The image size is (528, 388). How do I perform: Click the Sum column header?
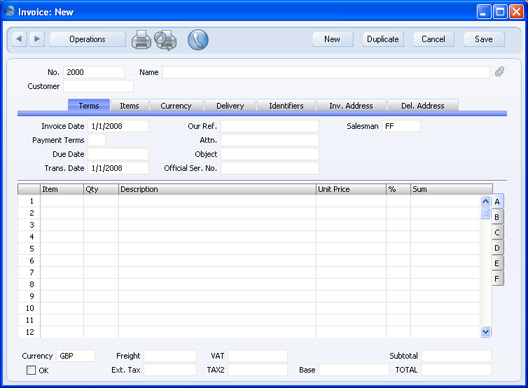click(451, 189)
